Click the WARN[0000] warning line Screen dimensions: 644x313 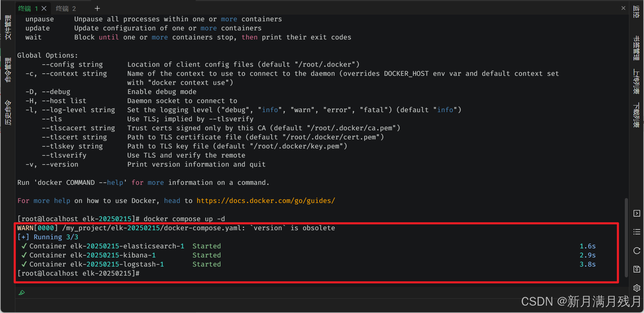click(176, 228)
